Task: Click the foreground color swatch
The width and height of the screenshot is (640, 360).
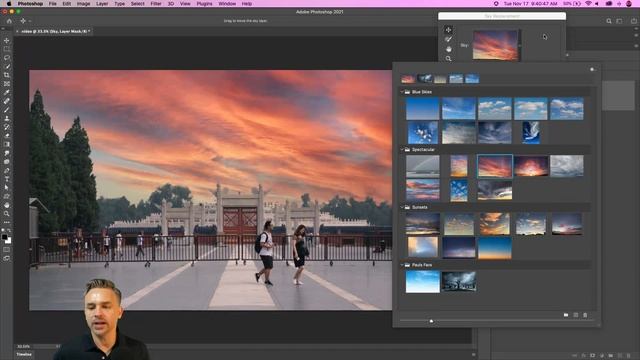Action: coord(4,237)
